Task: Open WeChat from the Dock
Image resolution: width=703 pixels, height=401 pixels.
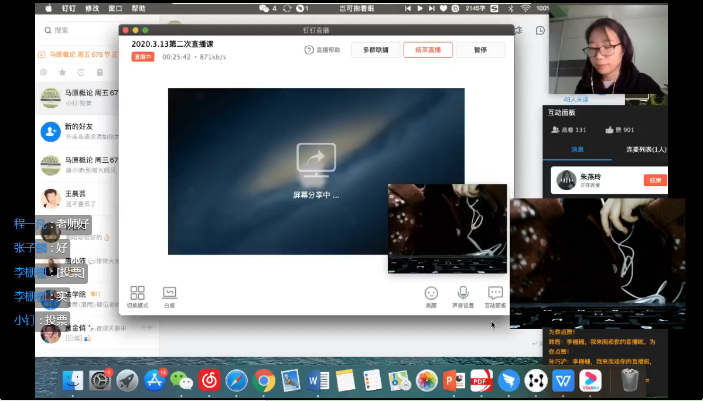Action: pos(182,381)
